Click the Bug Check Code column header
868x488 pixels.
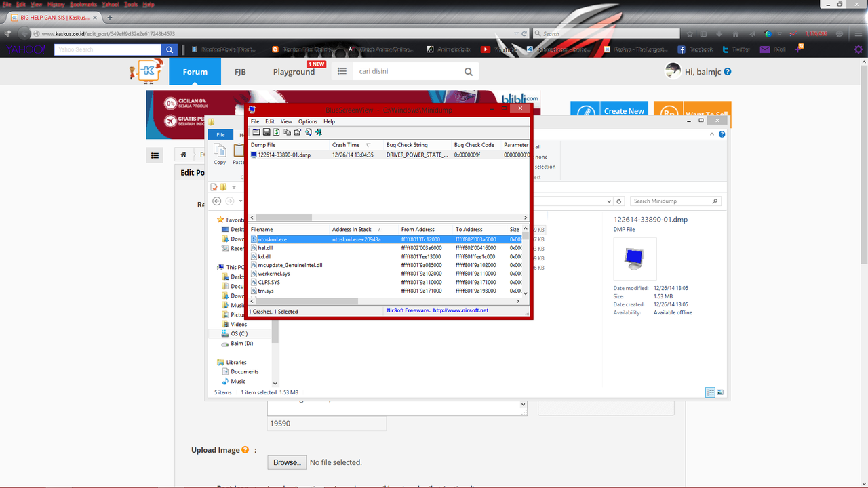[476, 145]
